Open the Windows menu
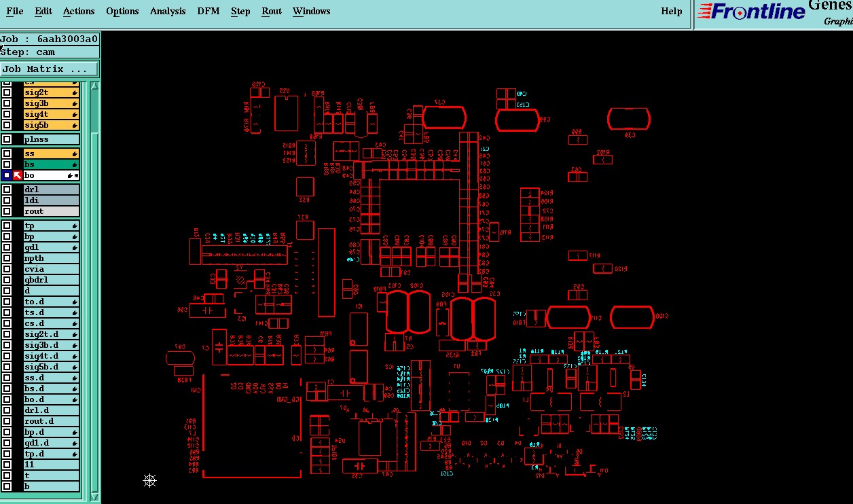853x504 pixels. pyautogui.click(x=312, y=11)
